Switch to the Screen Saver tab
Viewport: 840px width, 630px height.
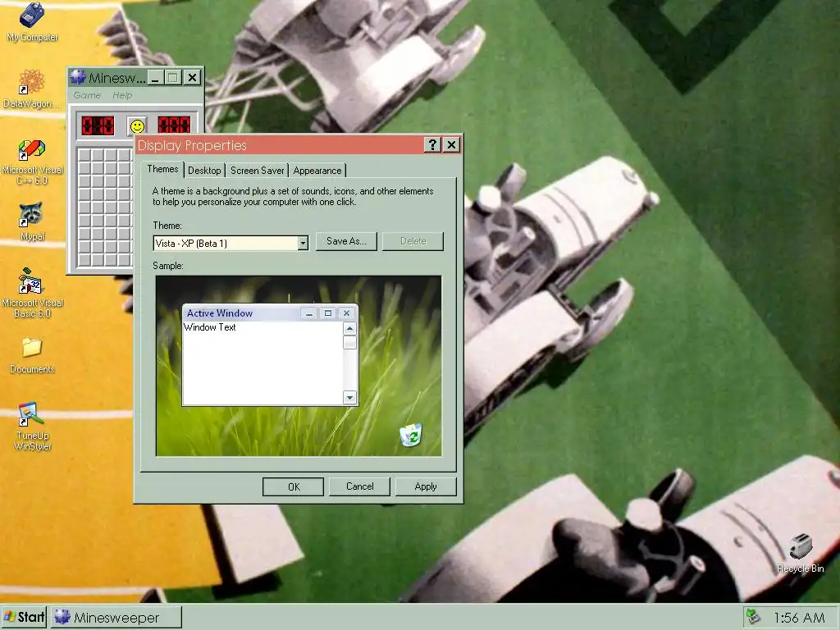coord(257,171)
